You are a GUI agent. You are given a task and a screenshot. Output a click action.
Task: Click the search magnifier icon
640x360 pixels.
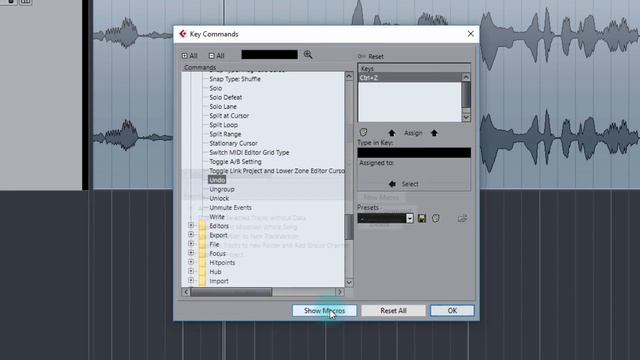[x=308, y=55]
